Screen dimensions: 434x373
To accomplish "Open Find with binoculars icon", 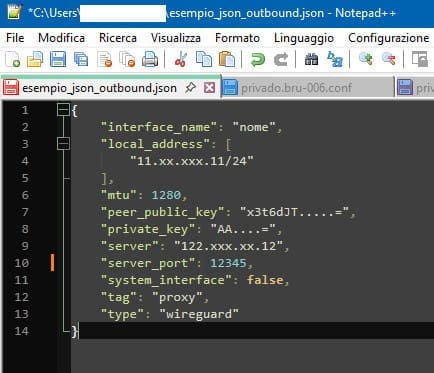I will 311,60.
